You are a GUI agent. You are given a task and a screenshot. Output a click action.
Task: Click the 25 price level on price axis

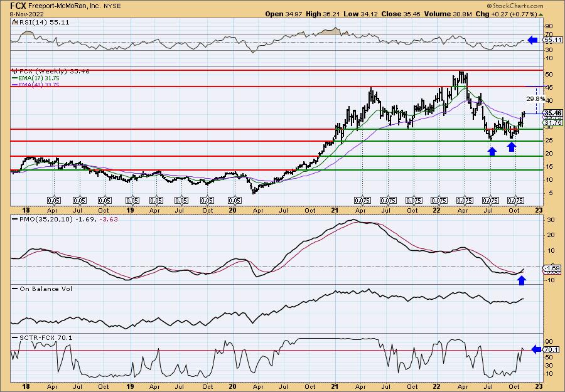pyautogui.click(x=549, y=140)
